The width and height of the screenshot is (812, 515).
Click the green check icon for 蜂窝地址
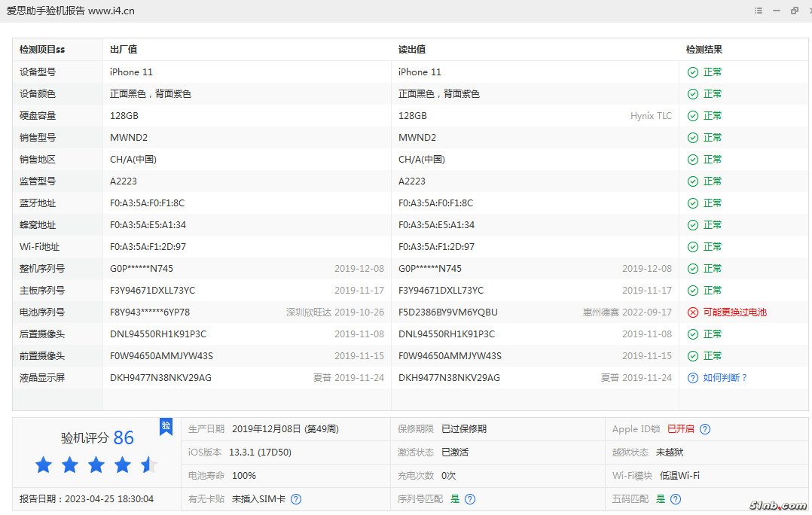coord(693,225)
